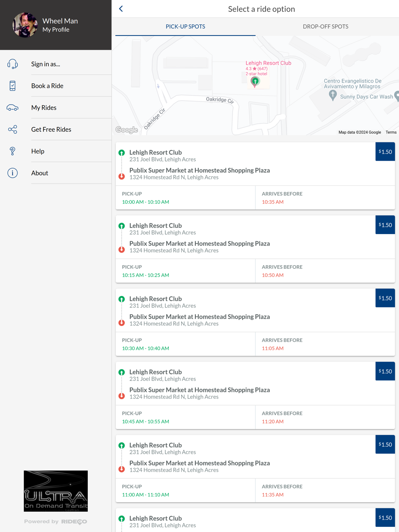Viewport: 399px width, 532px height.
Task: Choose the 10:30 AM - 10:40 AM pick-up time
Action: (146, 348)
